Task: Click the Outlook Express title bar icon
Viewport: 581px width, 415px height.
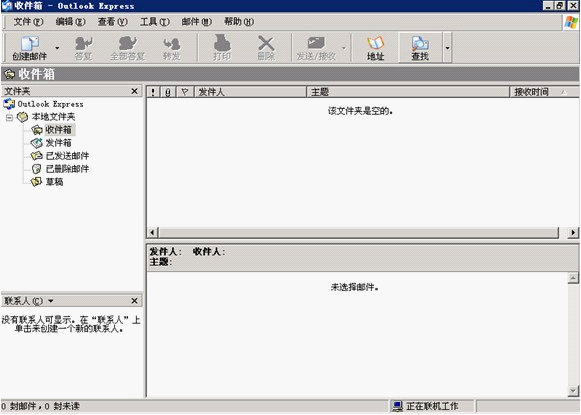Action: 7,6
